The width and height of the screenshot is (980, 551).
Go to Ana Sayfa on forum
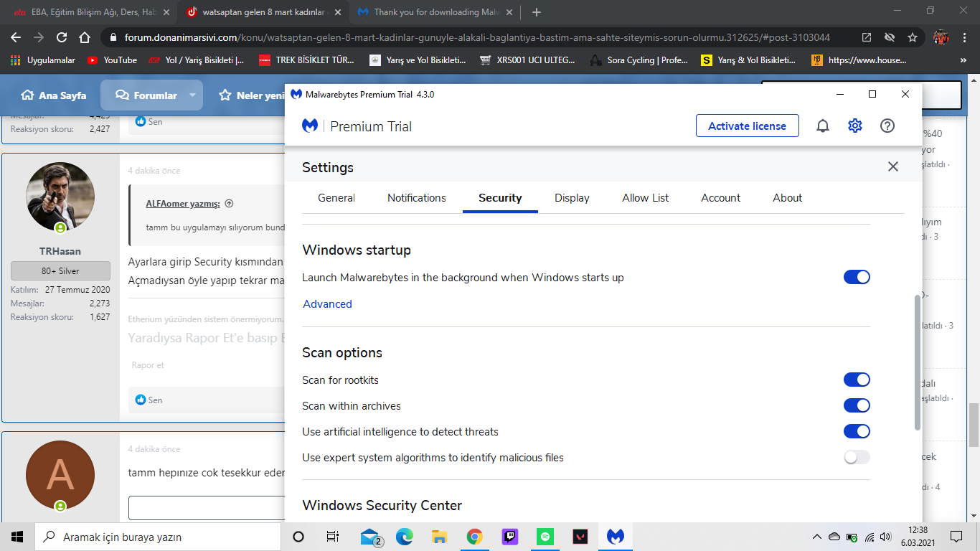click(54, 95)
